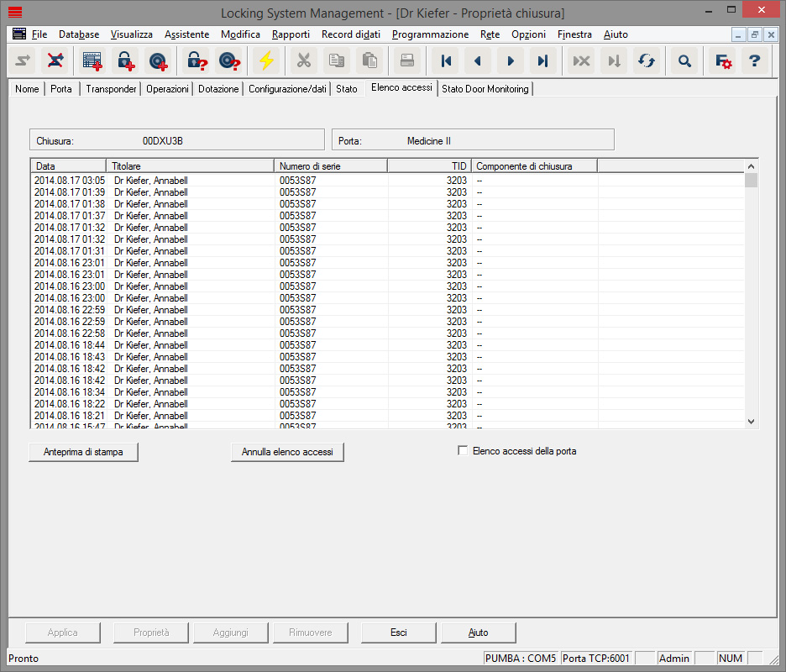Open the Rapporti menu
786x672 pixels.
click(x=291, y=34)
